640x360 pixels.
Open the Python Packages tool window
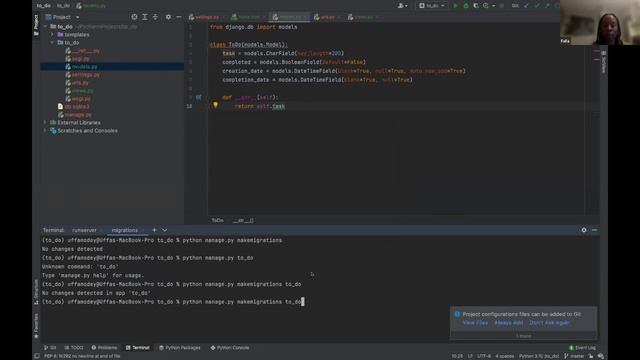click(180, 348)
